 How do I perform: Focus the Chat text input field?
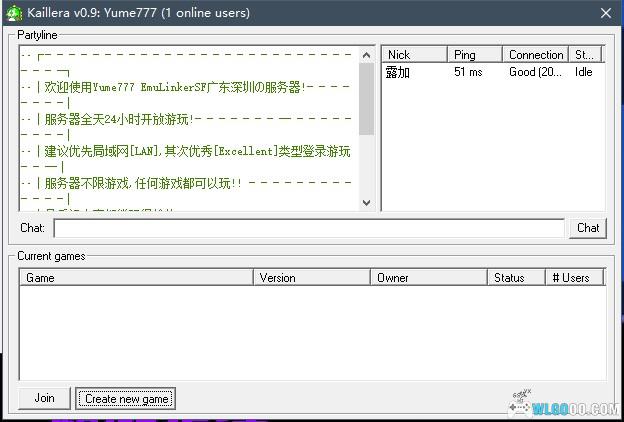point(309,229)
